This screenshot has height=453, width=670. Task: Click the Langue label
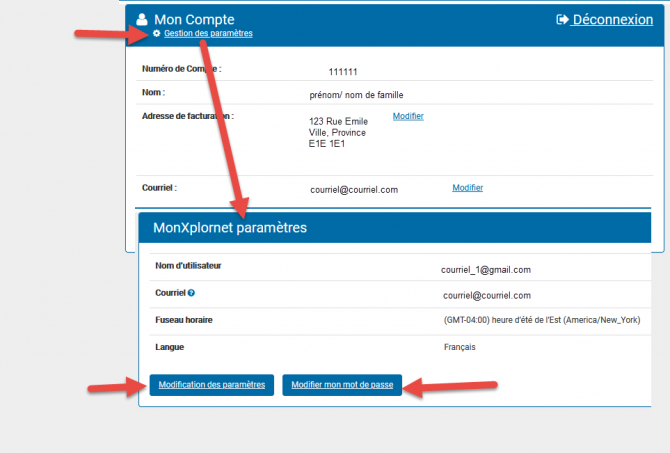coord(169,347)
